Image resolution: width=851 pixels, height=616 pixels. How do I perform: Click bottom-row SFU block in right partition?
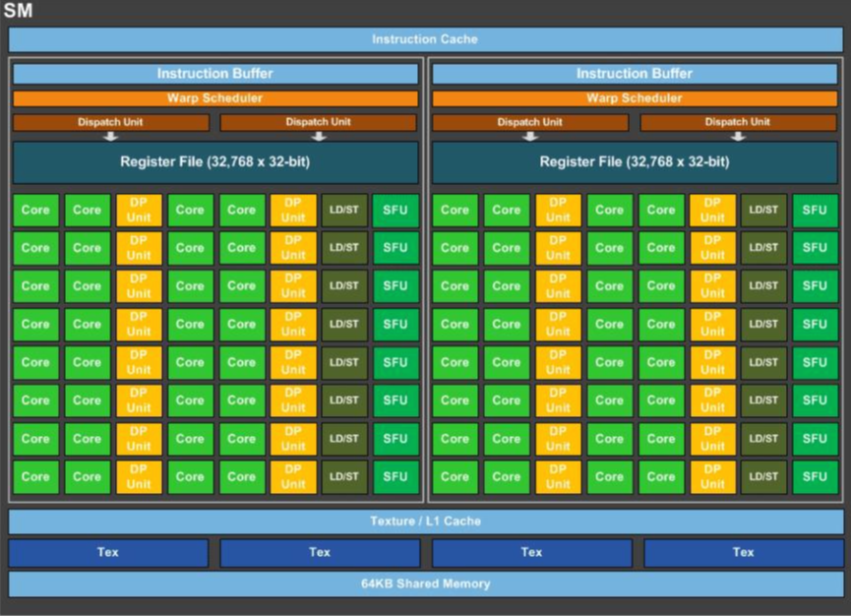[815, 477]
